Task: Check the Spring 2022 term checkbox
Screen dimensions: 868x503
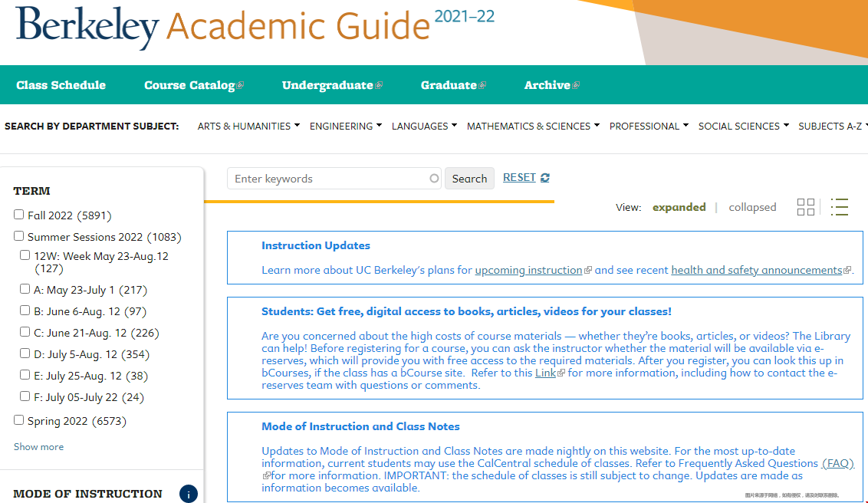Action: (x=19, y=420)
